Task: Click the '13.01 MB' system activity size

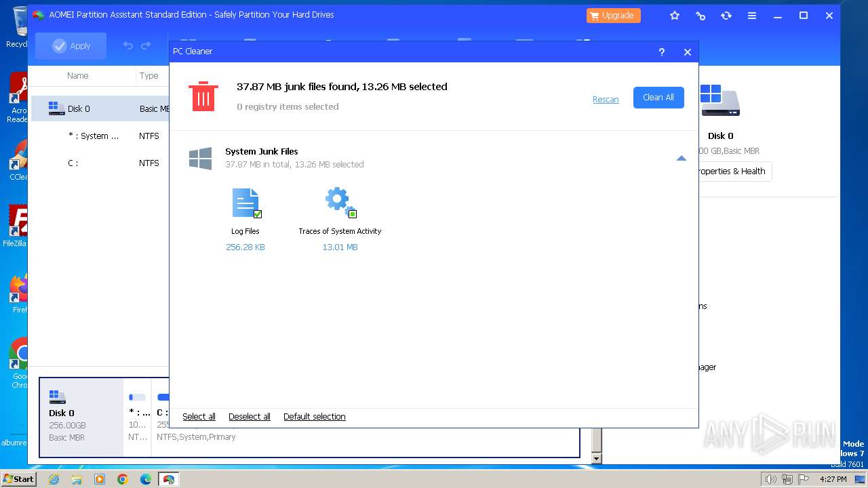Action: click(340, 247)
